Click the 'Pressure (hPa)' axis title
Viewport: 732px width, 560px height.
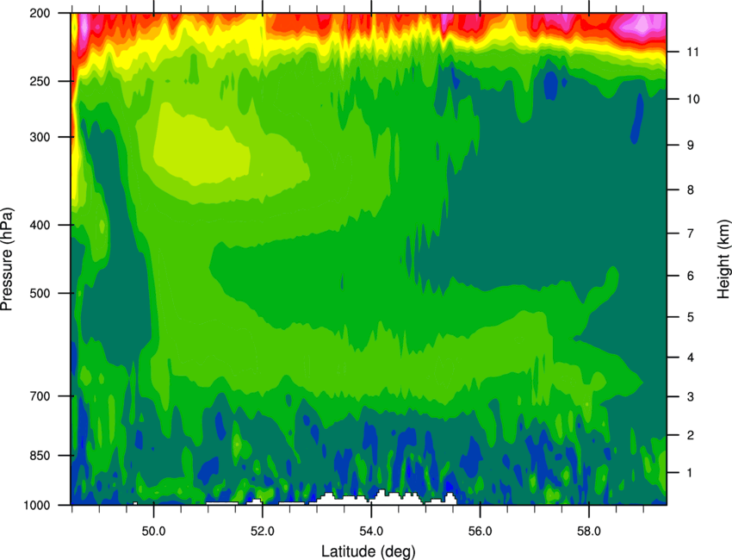coord(8,259)
